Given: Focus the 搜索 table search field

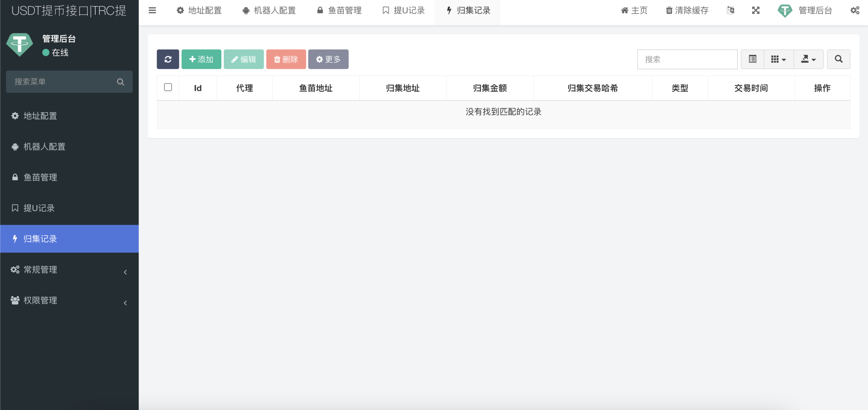Looking at the screenshot, I should coord(687,59).
